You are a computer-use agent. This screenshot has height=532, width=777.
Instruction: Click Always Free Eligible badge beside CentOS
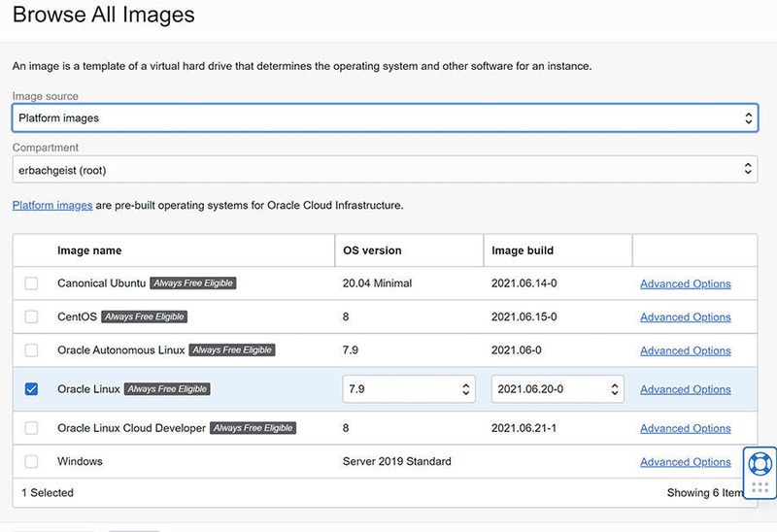tap(144, 316)
